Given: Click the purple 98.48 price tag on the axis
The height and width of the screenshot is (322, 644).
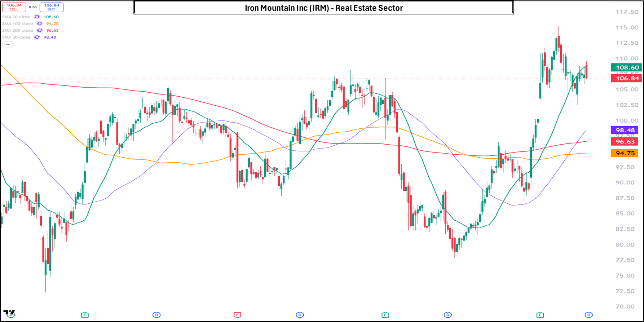Looking at the screenshot, I should coord(625,131).
